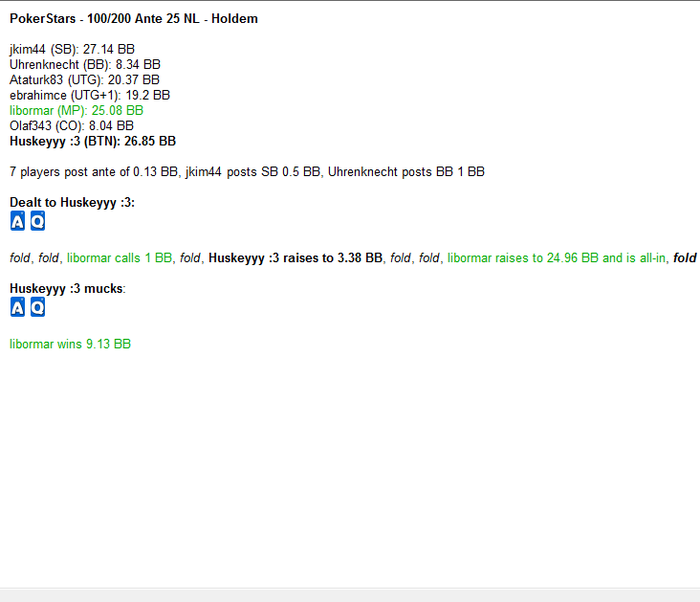
Task: Click the antes and blinds posting line
Action: (247, 172)
